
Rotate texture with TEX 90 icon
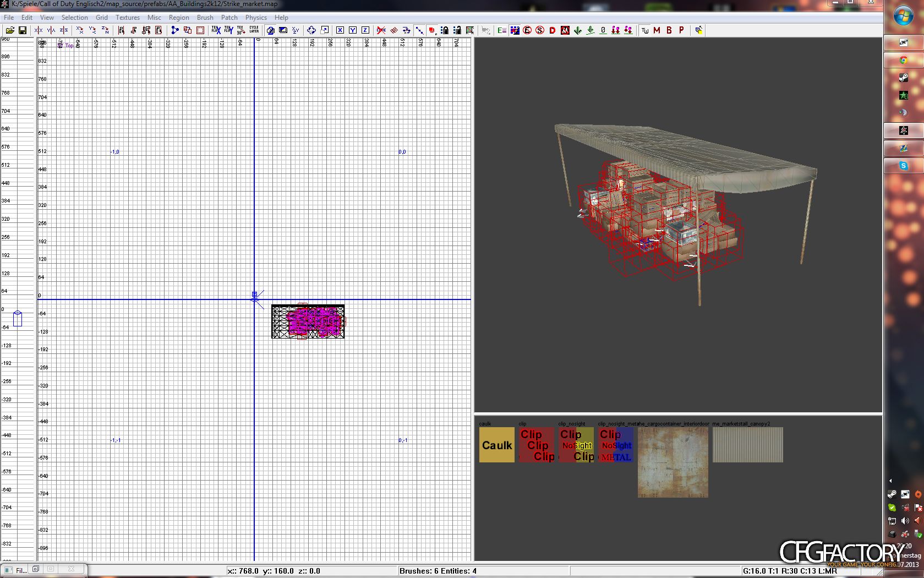click(x=241, y=30)
